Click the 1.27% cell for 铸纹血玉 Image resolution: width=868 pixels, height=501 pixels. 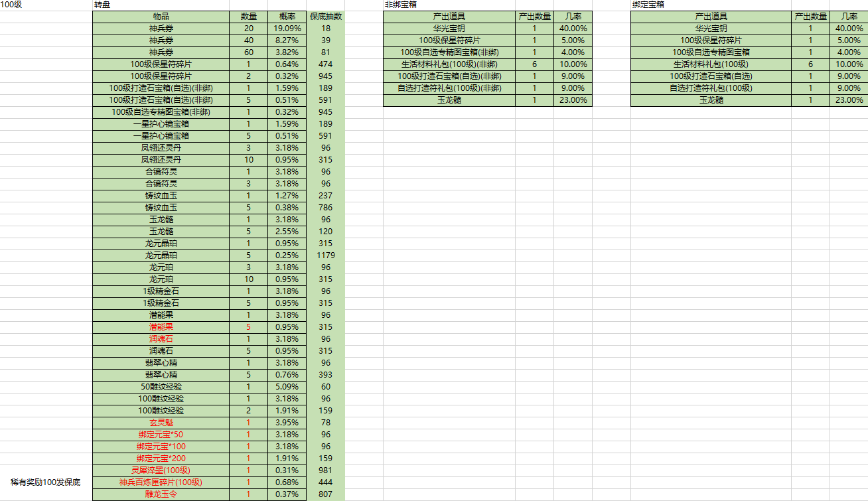pyautogui.click(x=287, y=196)
